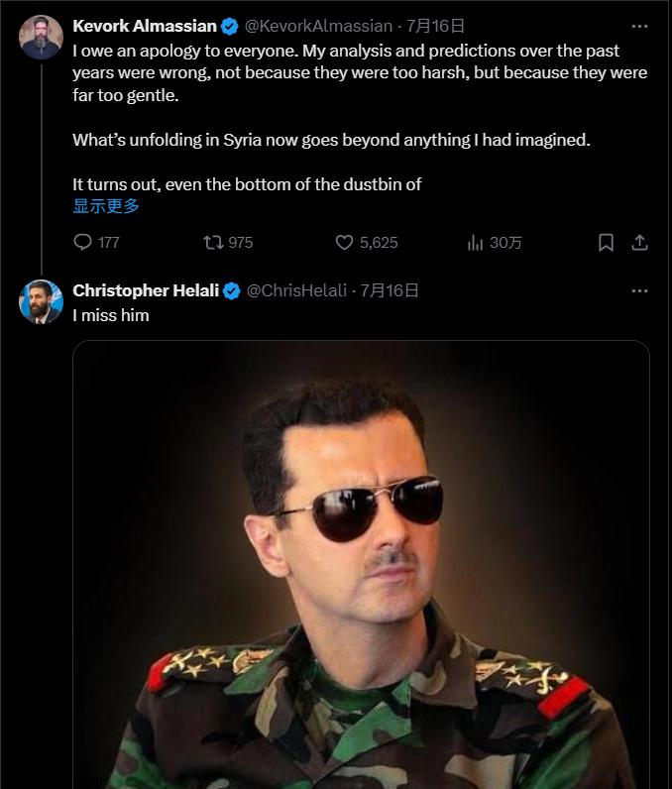Image resolution: width=672 pixels, height=789 pixels.
Task: Open 7月16日 timestamp on Christopher's post
Action: (x=390, y=290)
